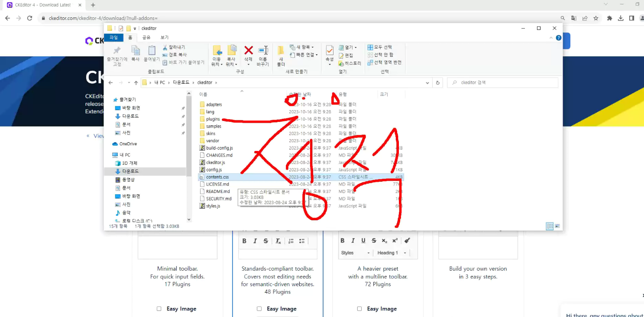This screenshot has width=644, height=317.
Task: Click Remove Format icon in Standard preset preview
Action: pyautogui.click(x=278, y=241)
